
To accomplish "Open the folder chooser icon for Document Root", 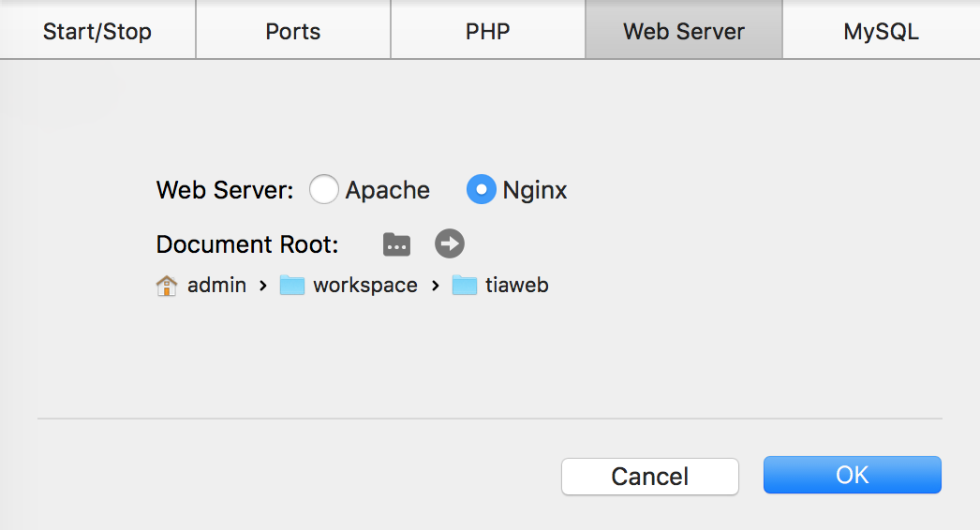I will click(x=397, y=244).
